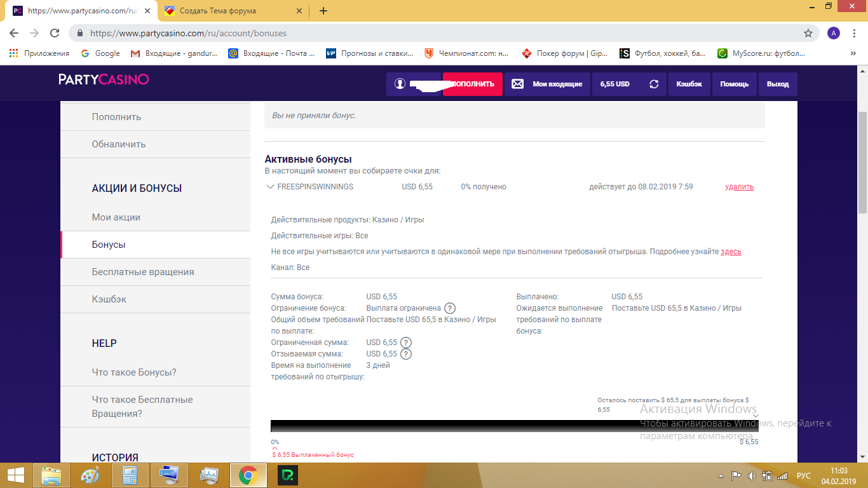Viewport: 868px width, 488px height.
Task: Open Футбол, хоккей bookmark
Action: (x=663, y=53)
